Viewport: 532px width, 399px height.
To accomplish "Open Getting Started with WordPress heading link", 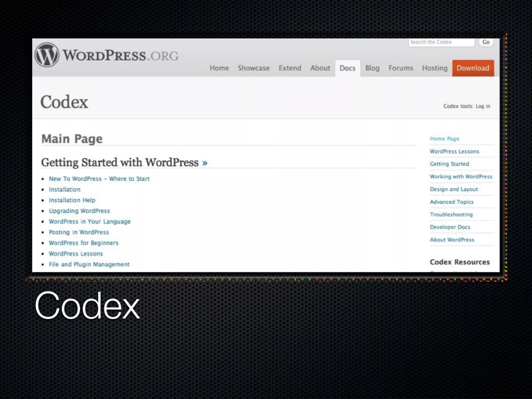I will (x=120, y=162).
